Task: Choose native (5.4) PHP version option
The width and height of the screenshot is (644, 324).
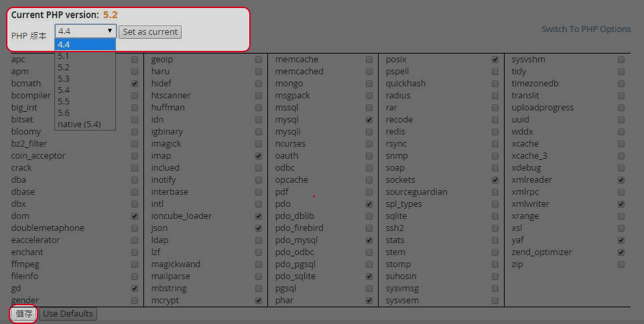Action: click(79, 124)
